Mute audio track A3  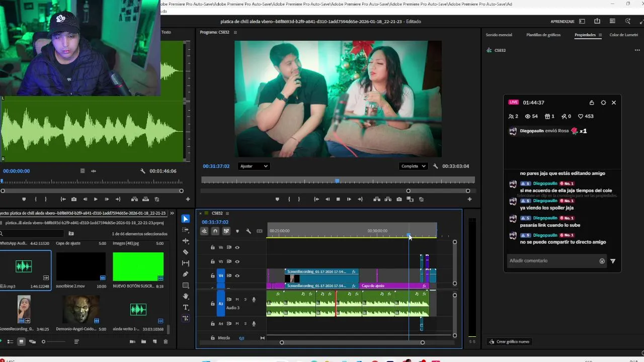[237, 300]
